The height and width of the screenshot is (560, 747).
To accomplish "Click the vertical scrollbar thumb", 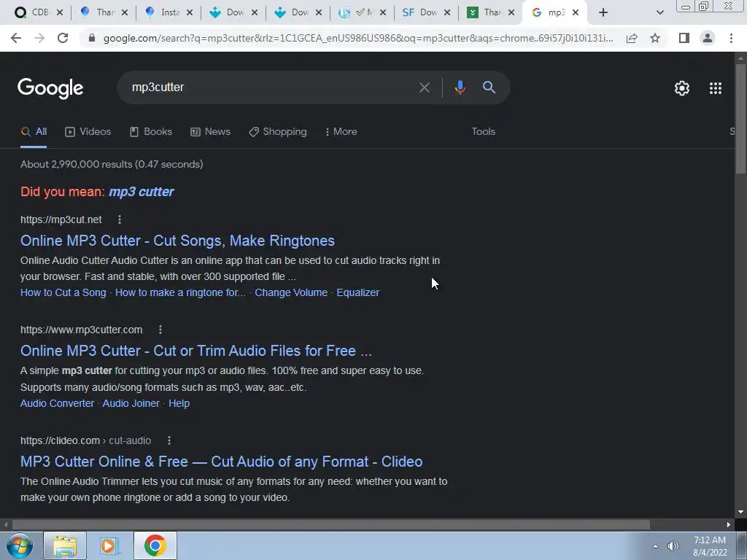I will [740, 118].
